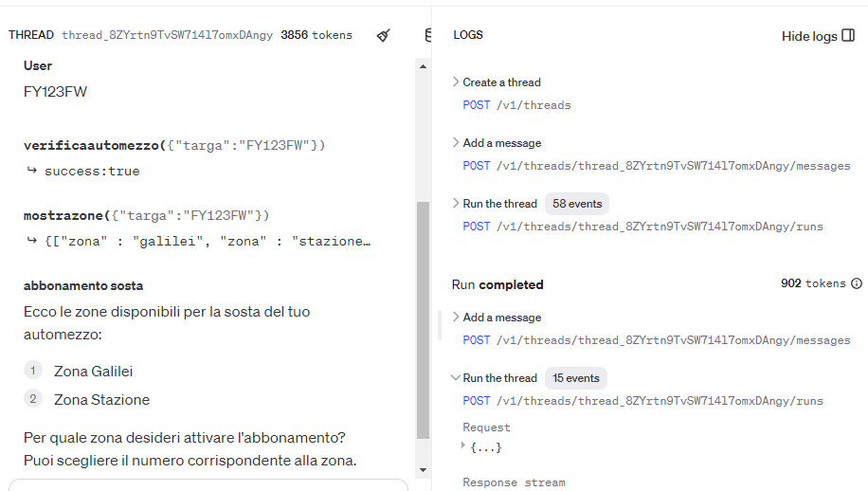Click the thread ID text in the header
The width and height of the screenshot is (868, 491).
[x=167, y=35]
